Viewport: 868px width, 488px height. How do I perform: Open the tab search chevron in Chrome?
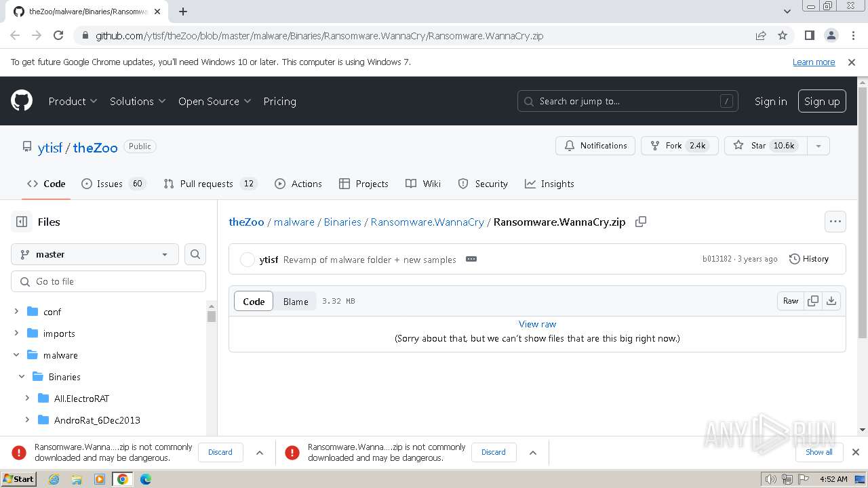(x=787, y=11)
